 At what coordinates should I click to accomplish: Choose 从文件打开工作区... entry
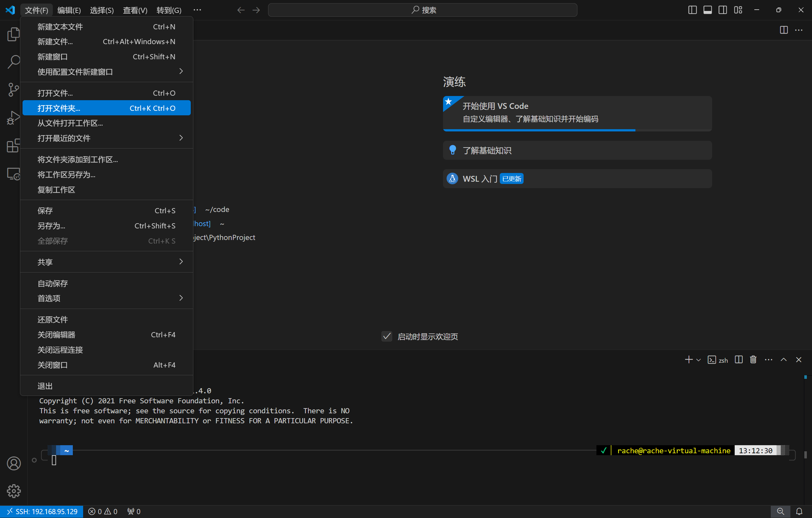(107, 123)
